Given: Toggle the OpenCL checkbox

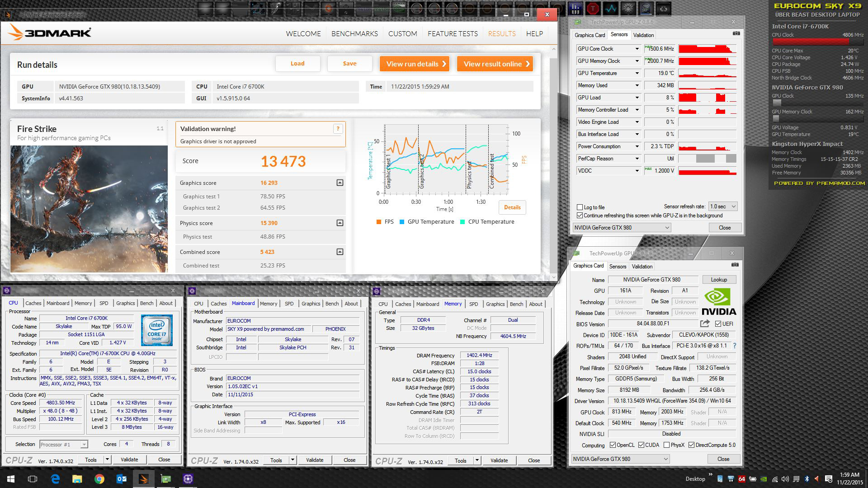Looking at the screenshot, I should pyautogui.click(x=613, y=445).
